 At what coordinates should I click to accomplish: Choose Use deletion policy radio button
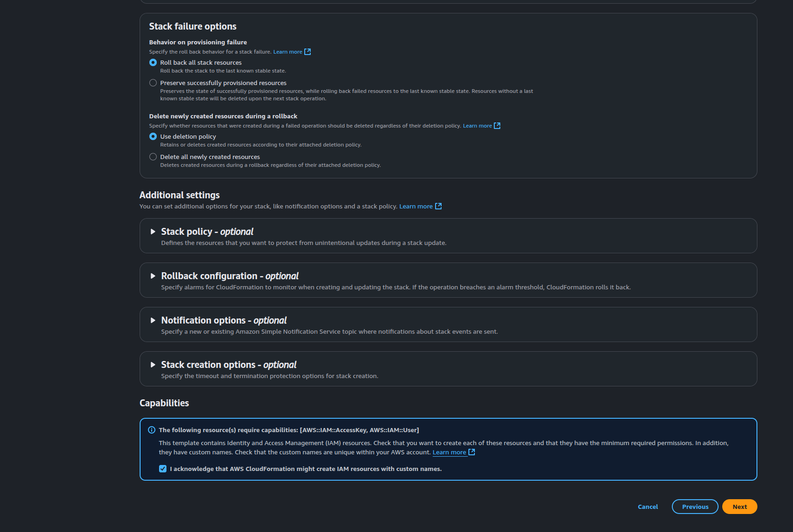click(153, 136)
